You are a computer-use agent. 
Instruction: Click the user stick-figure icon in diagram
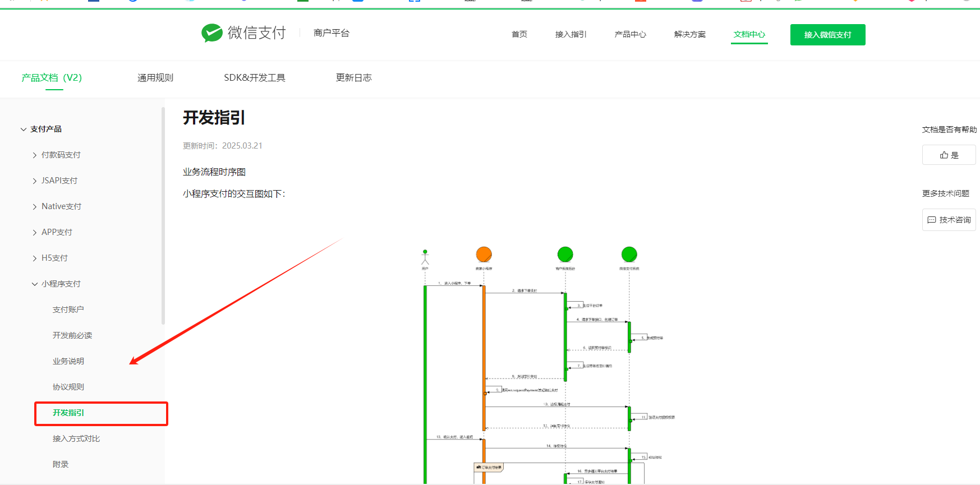(425, 257)
